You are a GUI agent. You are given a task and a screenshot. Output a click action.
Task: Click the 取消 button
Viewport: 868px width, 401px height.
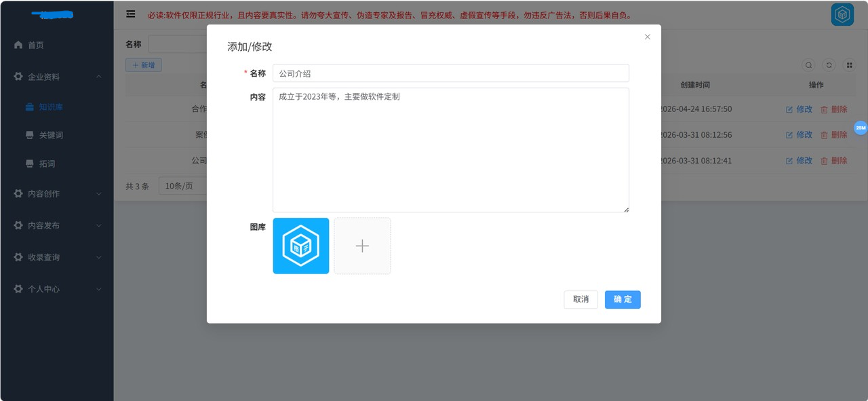[x=581, y=299]
